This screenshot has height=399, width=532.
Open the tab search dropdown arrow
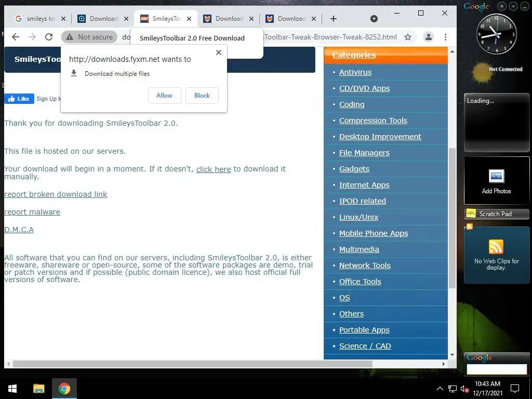374,19
